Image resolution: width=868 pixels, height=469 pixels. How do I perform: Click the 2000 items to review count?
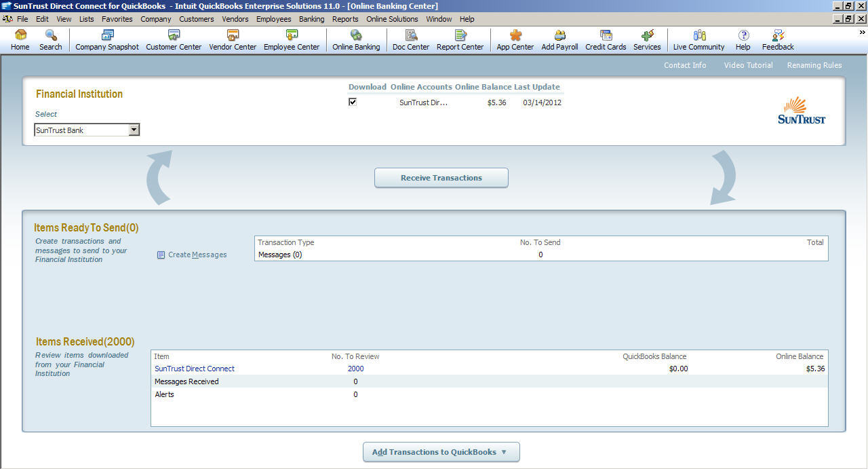click(355, 369)
